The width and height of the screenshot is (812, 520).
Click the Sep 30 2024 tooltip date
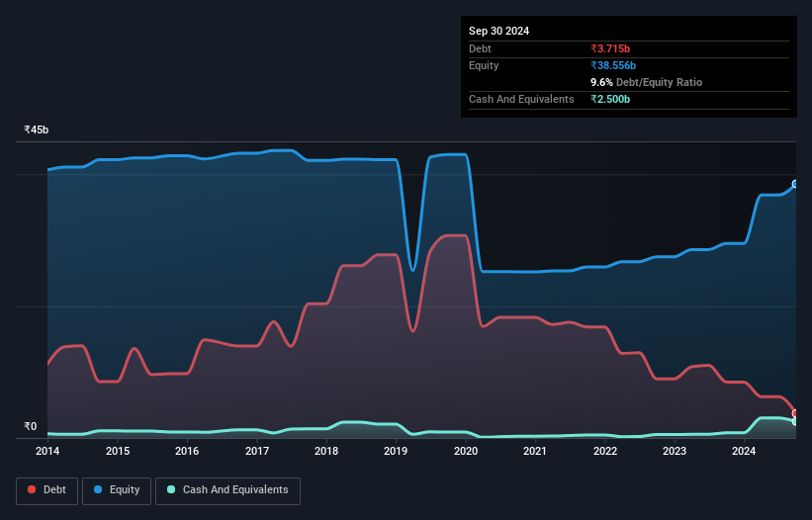[x=498, y=31]
